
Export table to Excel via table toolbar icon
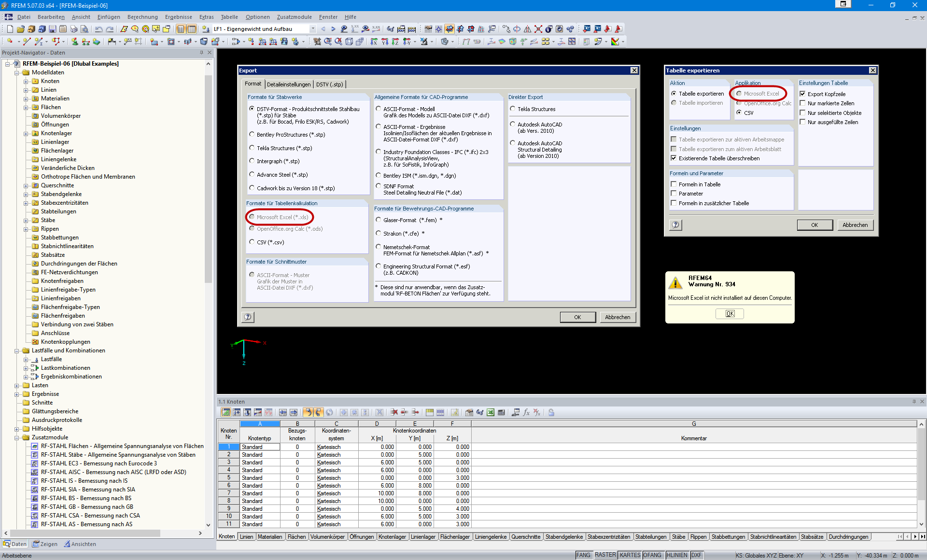click(x=491, y=412)
